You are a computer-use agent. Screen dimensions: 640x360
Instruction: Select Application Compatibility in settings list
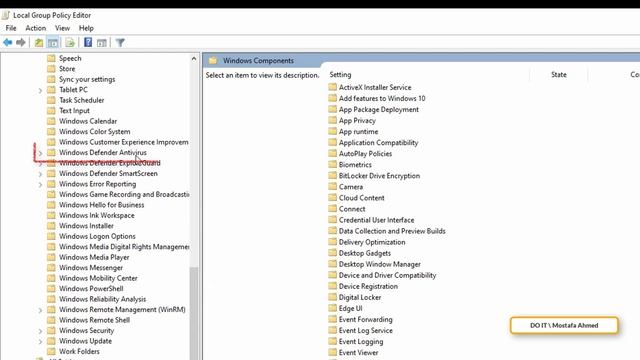click(x=378, y=142)
